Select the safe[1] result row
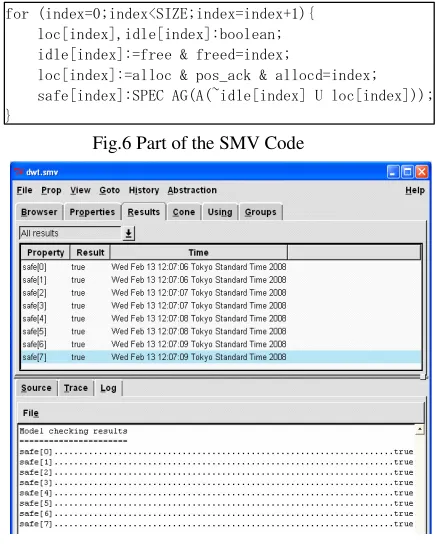Screen dimensions: 436x546 coord(221,280)
